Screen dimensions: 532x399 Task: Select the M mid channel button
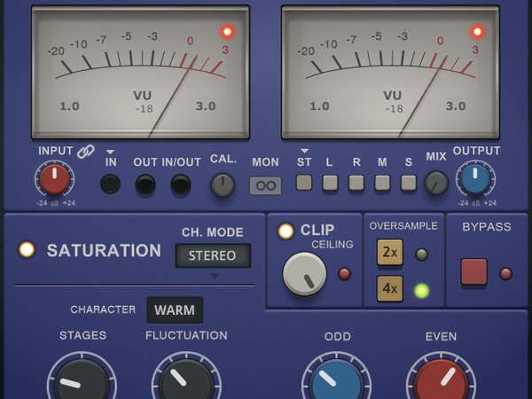point(382,183)
